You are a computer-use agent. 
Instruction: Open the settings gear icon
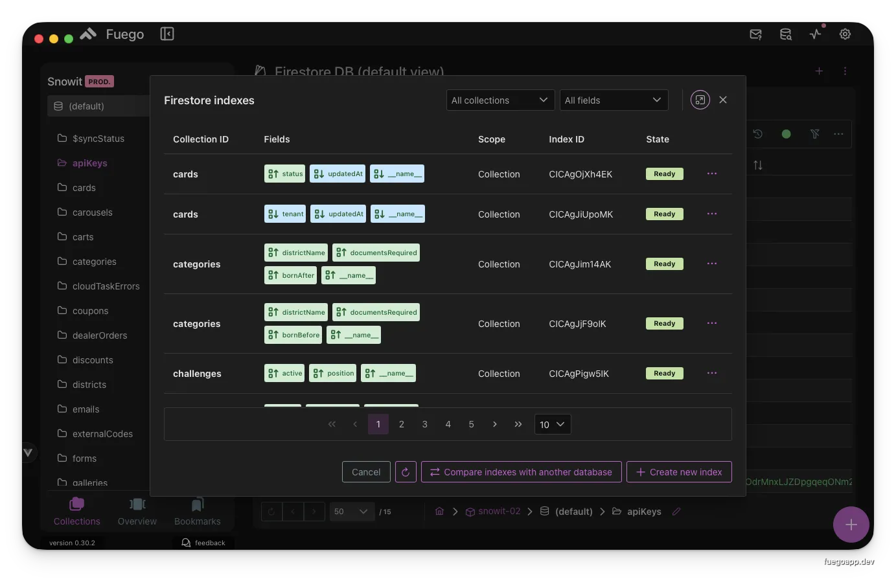click(845, 34)
